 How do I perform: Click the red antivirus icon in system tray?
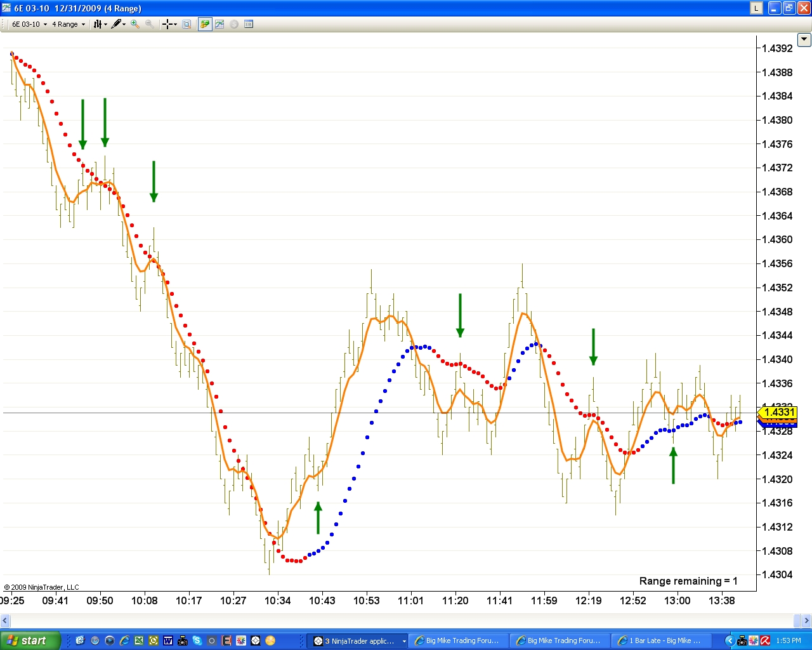coord(765,640)
